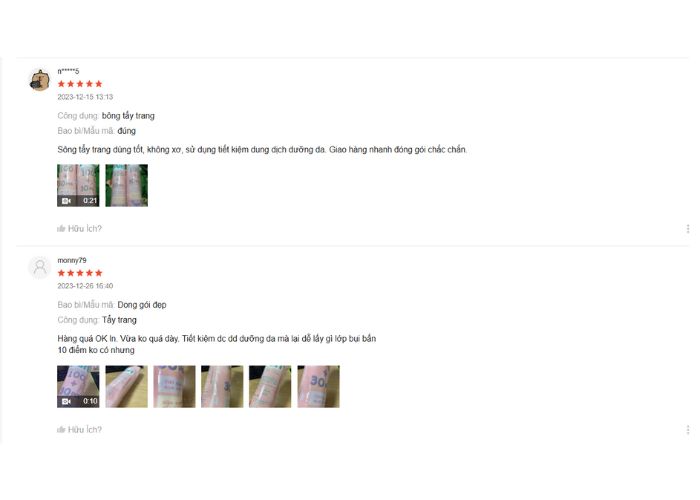Image resolution: width=700 pixels, height=500 pixels.
Task: Open second thumbnail in monny79 review
Action: point(126,386)
